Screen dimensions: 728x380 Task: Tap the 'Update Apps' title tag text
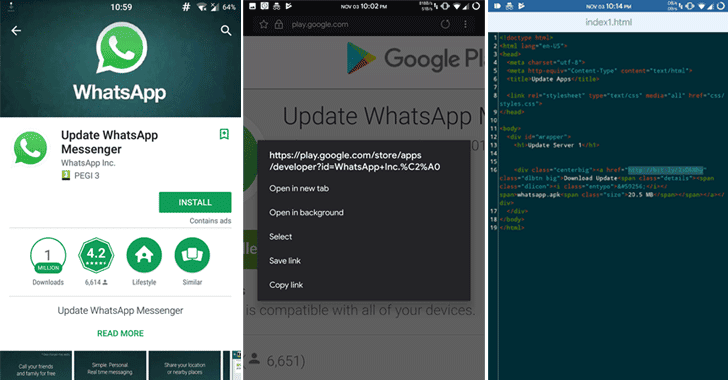[x=551, y=79]
